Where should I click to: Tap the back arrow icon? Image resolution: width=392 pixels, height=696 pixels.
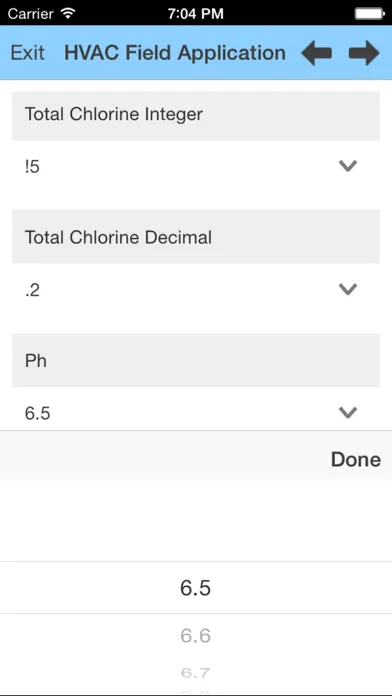click(317, 53)
